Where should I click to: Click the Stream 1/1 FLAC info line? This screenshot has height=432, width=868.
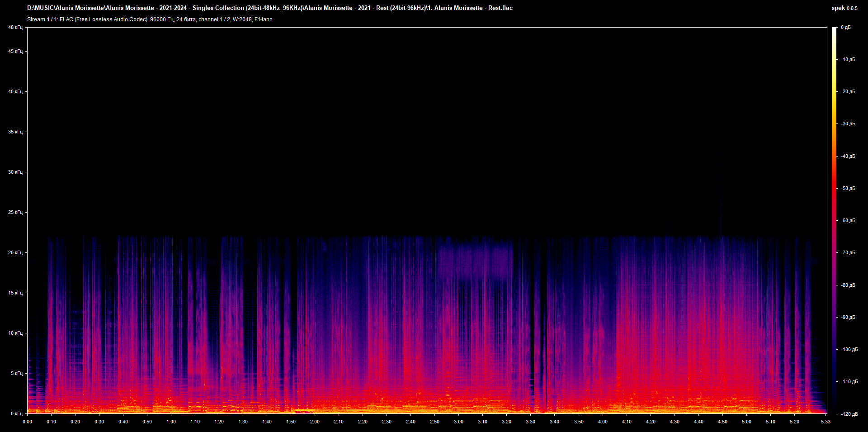[149, 19]
